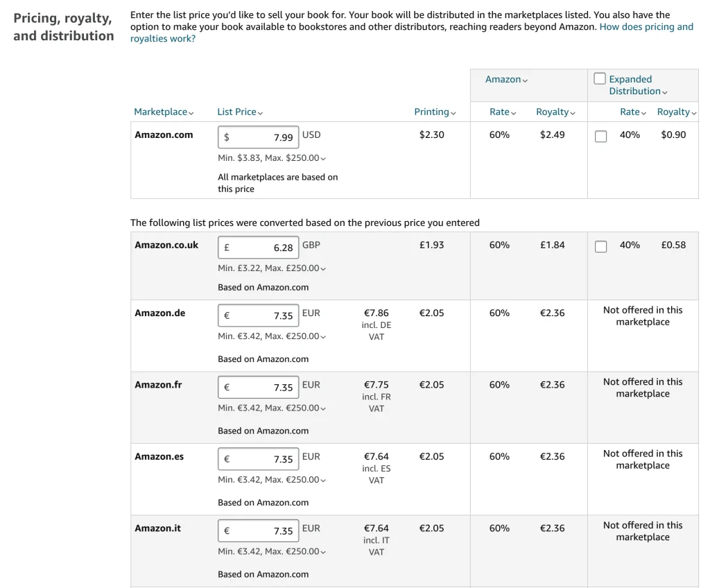Select 'Not offered in this marketplace' for Amazon.it
Image resolution: width=710 pixels, height=588 pixels.
643,531
